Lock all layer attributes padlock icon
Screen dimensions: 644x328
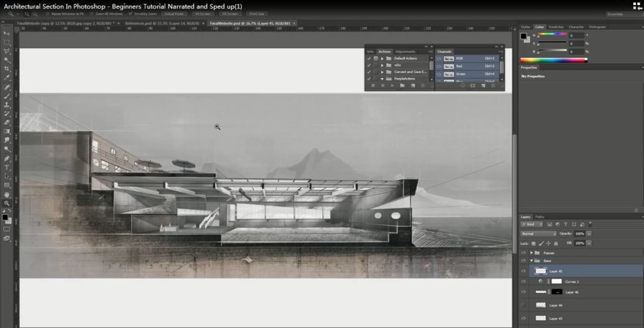556,243
